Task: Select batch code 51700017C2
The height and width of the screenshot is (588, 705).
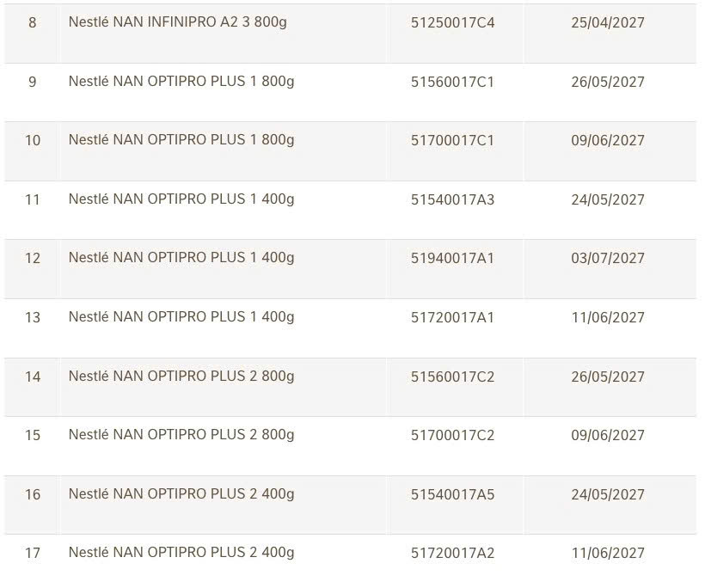Action: tap(452, 436)
